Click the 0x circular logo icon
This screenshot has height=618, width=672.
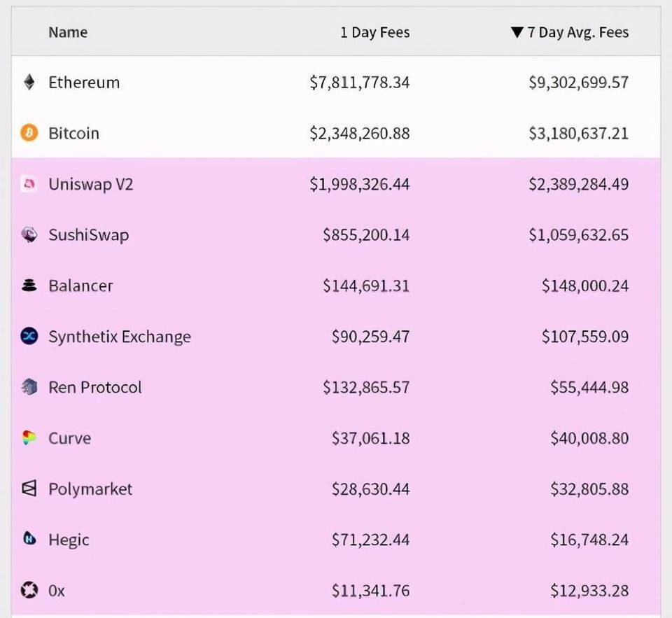pyautogui.click(x=29, y=591)
